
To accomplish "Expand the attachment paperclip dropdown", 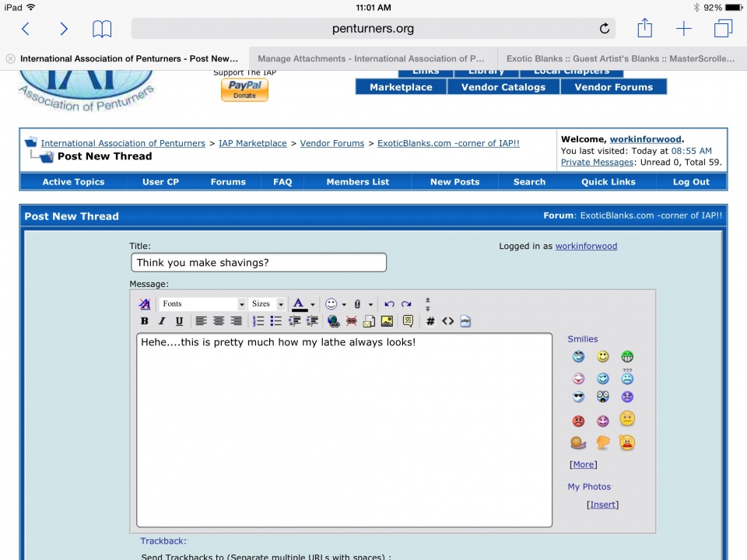I will pyautogui.click(x=370, y=304).
